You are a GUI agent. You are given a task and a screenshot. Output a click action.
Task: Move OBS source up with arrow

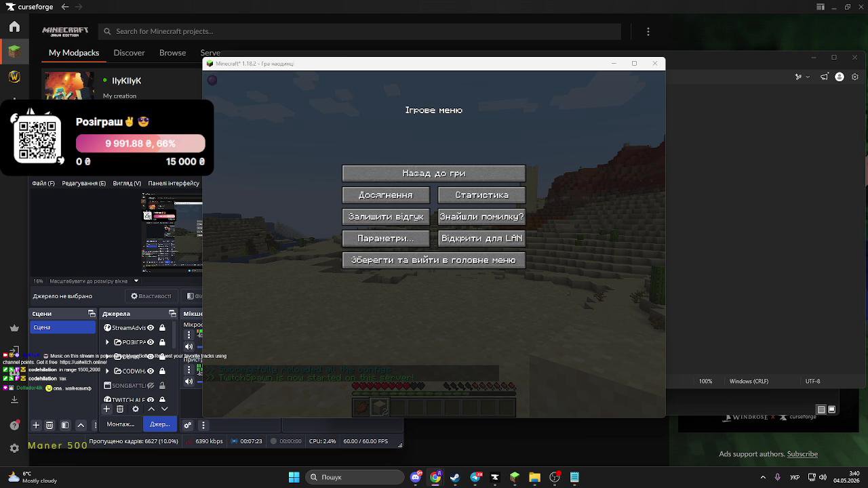(x=151, y=409)
